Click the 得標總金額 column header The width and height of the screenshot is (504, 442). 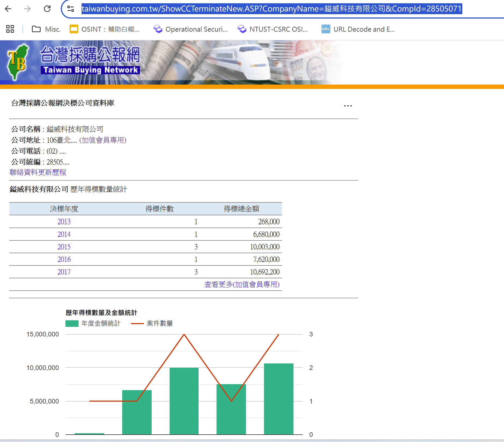[x=241, y=209]
